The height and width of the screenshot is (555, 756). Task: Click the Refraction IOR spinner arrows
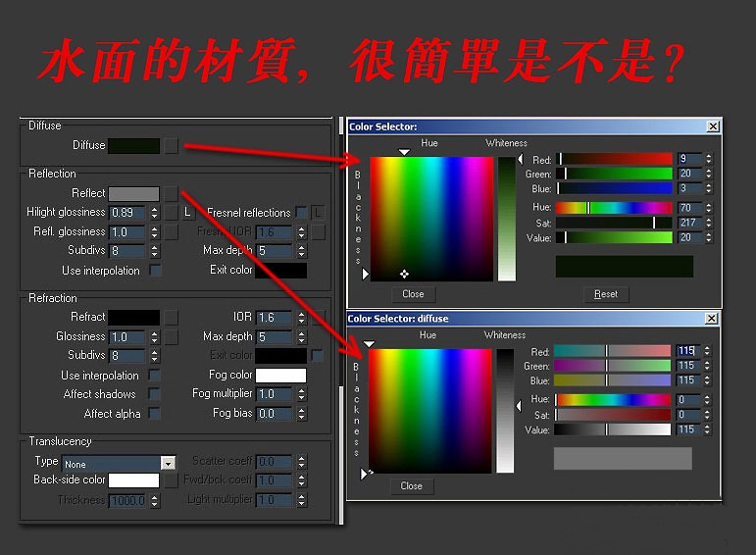pos(301,318)
